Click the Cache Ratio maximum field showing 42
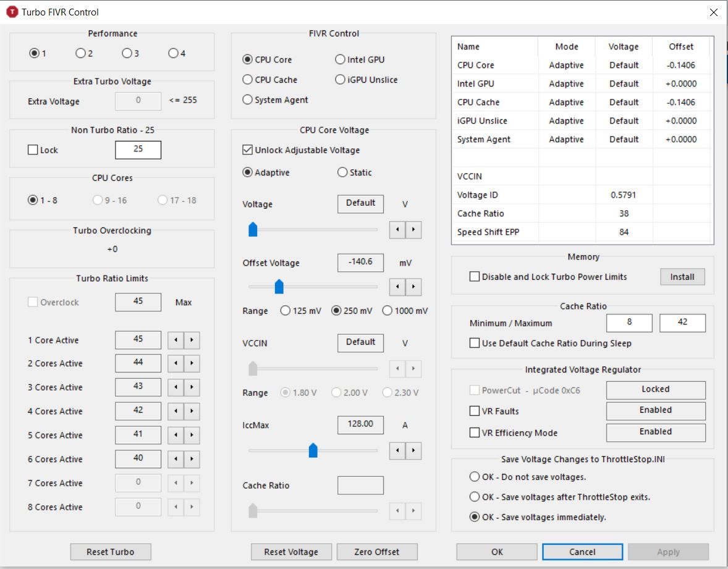 tap(682, 322)
